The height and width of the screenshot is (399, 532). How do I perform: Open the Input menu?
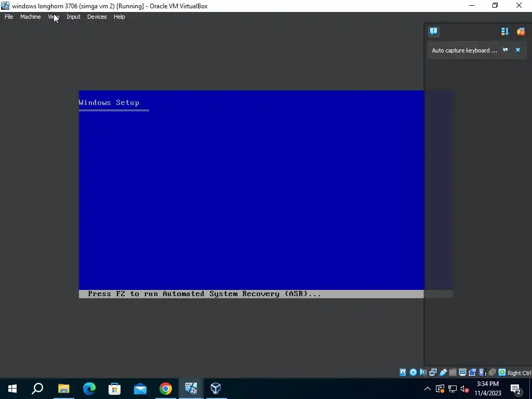[73, 17]
